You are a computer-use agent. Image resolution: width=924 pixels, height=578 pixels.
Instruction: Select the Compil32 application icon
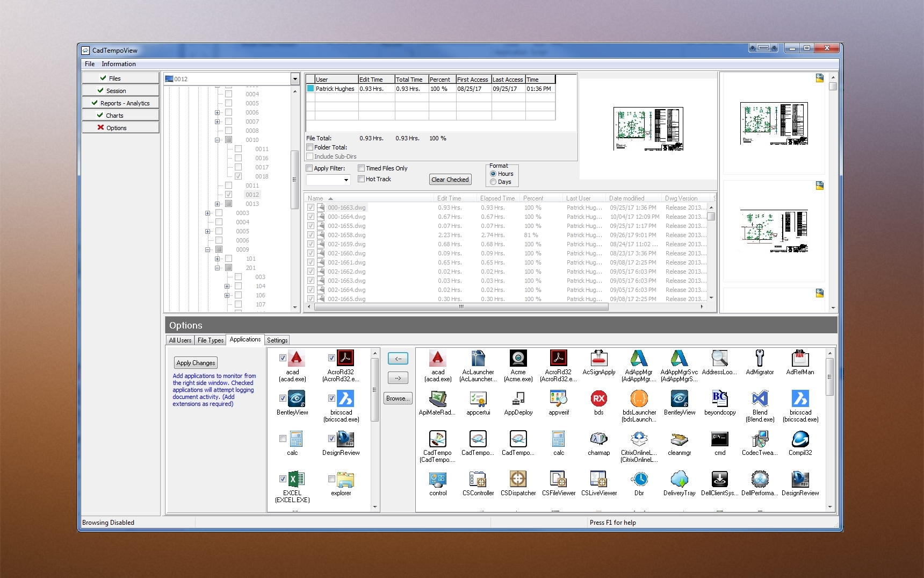(x=800, y=439)
